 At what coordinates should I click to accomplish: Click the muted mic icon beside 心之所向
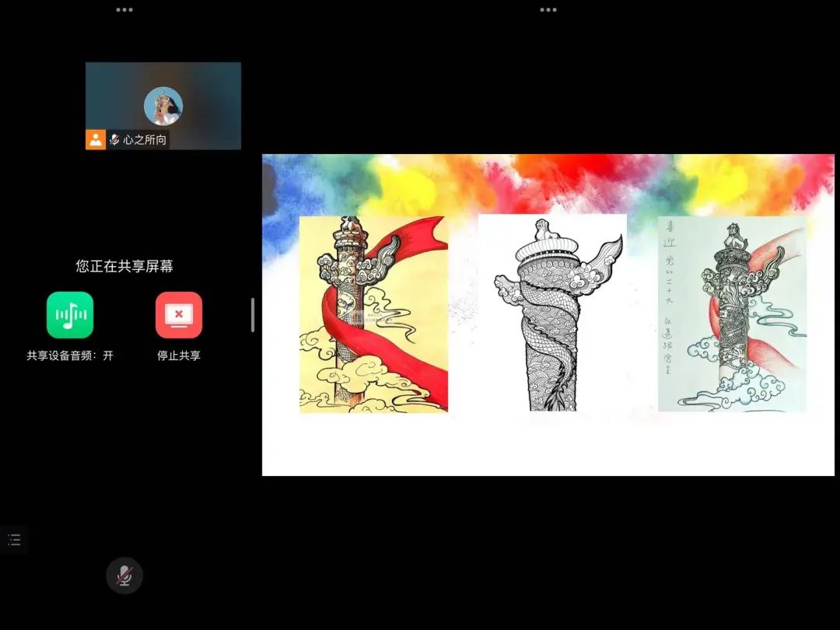pyautogui.click(x=114, y=140)
